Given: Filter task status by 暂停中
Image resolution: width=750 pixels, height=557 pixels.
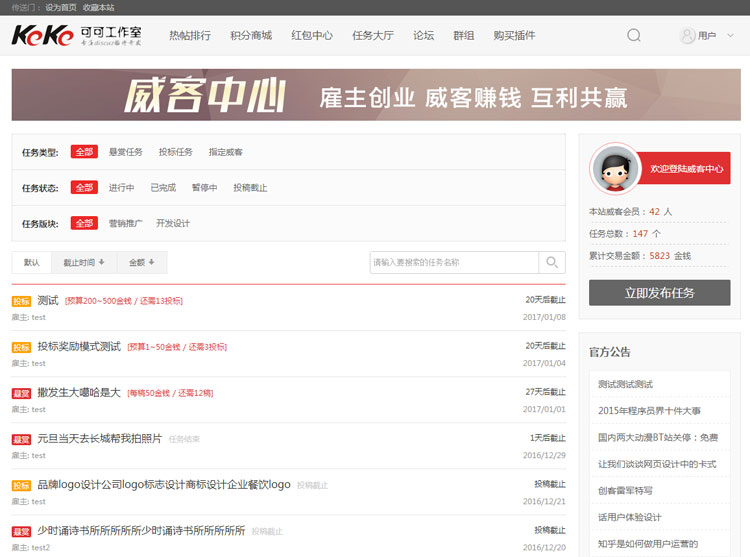Looking at the screenshot, I should click(205, 187).
